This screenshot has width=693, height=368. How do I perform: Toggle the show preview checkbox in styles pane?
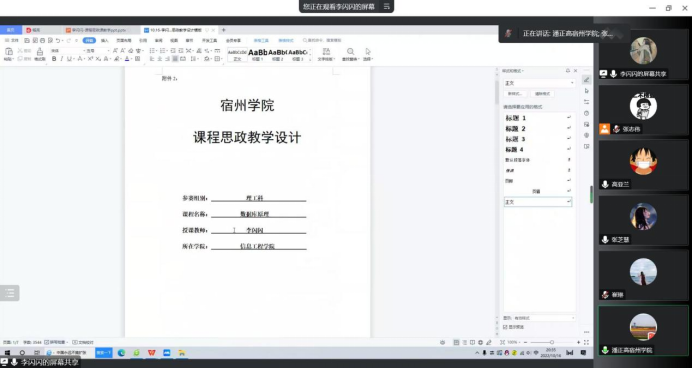[x=505, y=327]
